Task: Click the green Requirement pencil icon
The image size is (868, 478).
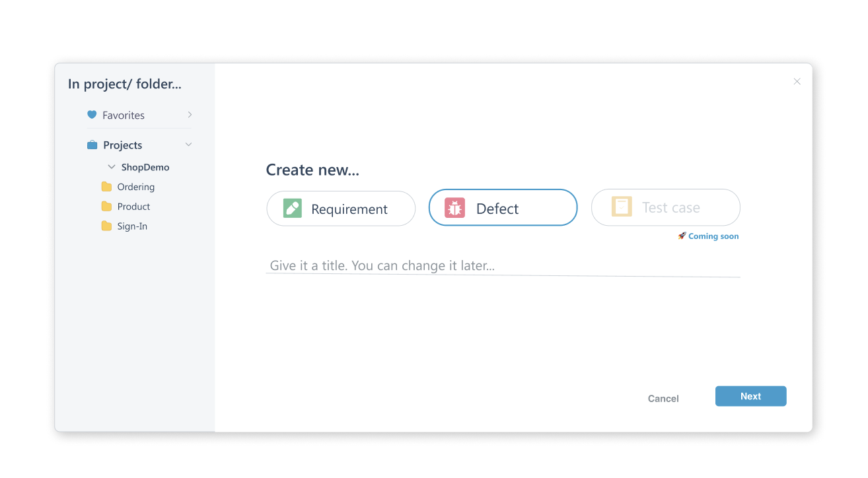Action: tap(293, 209)
